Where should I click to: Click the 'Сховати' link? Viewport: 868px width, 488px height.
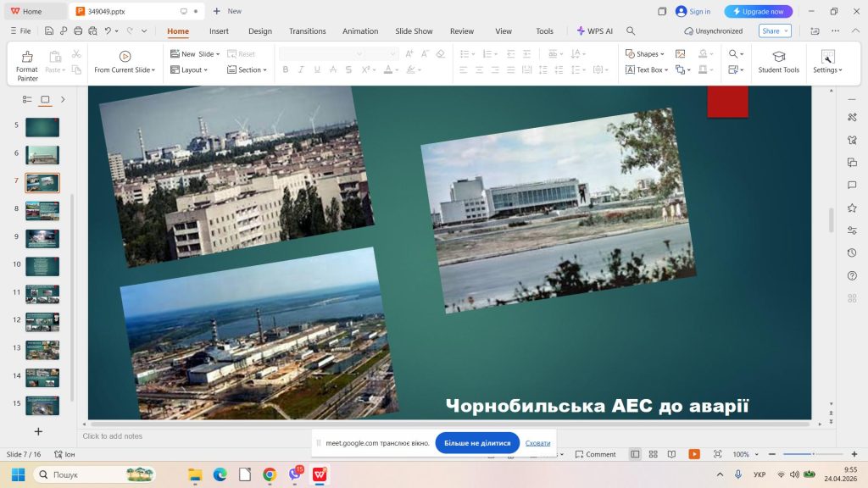[537, 443]
